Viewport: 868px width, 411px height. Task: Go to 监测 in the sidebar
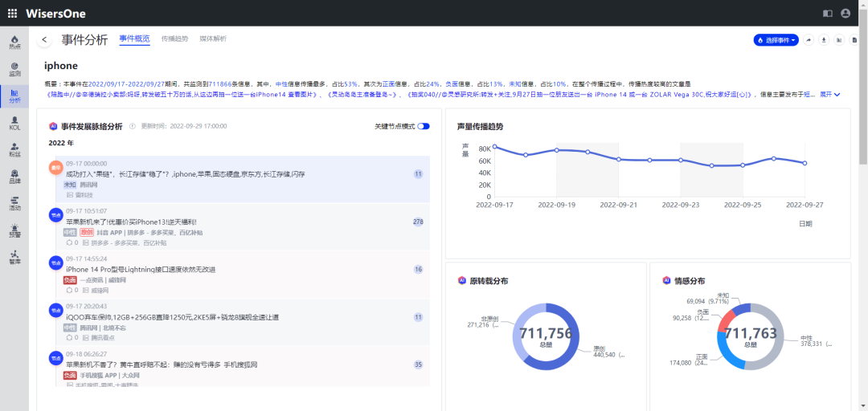pyautogui.click(x=14, y=69)
